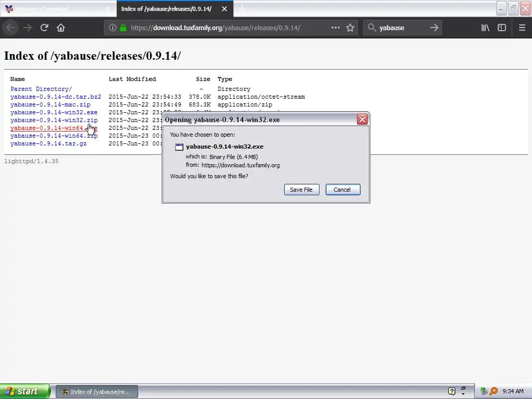Reload the page with the refresh icon
The width and height of the screenshot is (532, 399).
click(44, 28)
